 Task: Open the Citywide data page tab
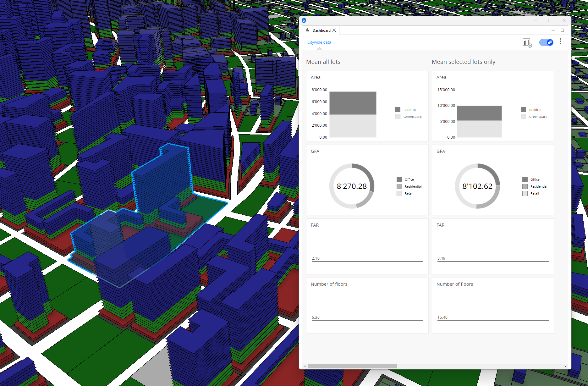[319, 42]
